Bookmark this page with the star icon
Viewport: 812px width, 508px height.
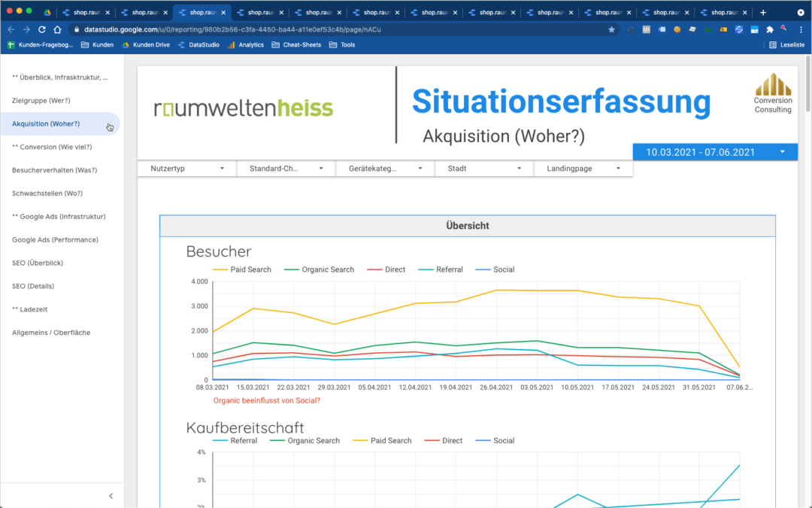611,29
